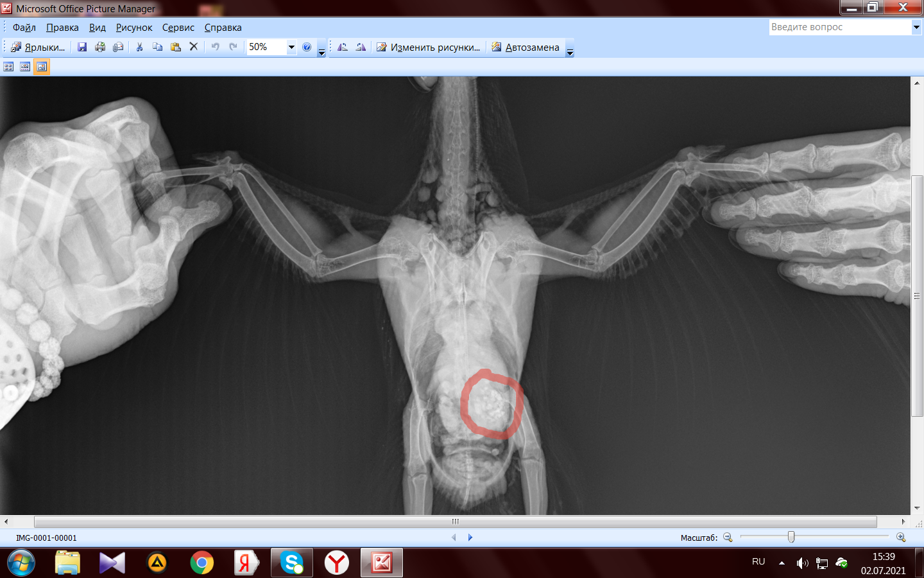
Task: Open the Файл menu
Action: click(x=24, y=28)
